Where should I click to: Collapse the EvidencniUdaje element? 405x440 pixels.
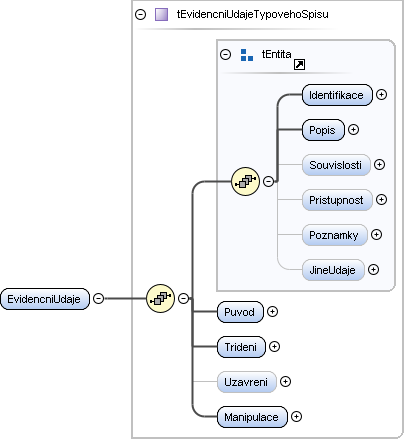click(98, 298)
